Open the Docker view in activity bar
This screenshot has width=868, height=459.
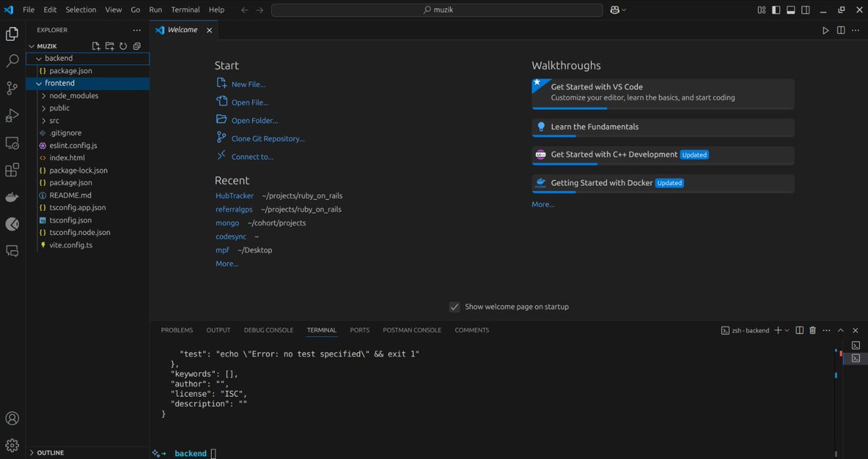tap(12, 197)
